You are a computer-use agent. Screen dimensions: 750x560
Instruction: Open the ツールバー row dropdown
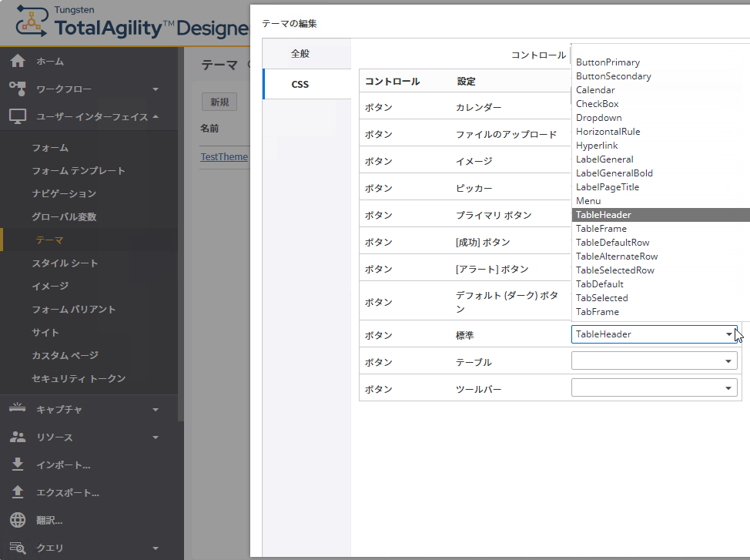pyautogui.click(x=654, y=388)
